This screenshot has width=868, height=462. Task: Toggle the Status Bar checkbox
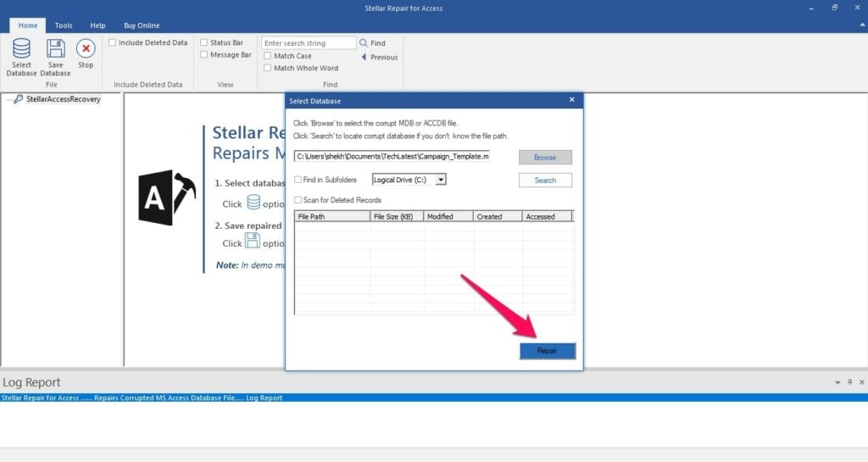point(203,42)
